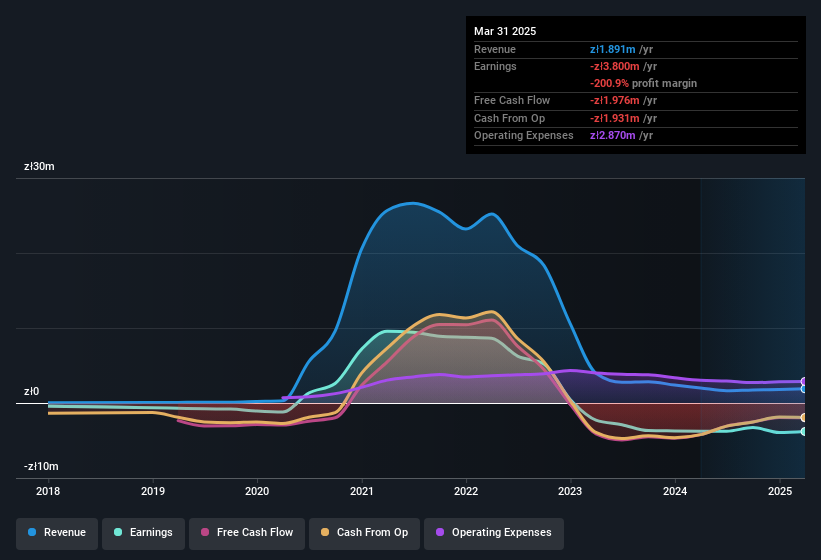This screenshot has height=560, width=821.
Task: Click the 2023 x-axis label
Action: [570, 491]
